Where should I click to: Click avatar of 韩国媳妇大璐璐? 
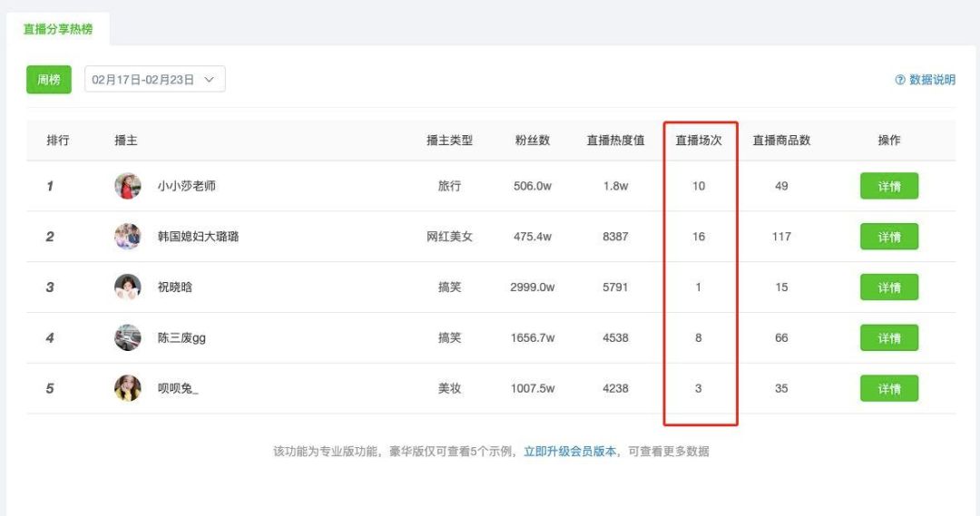128,237
